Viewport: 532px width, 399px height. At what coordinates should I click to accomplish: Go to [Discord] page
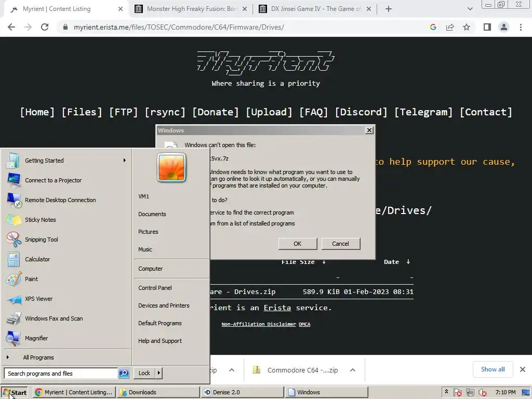pyautogui.click(x=361, y=112)
